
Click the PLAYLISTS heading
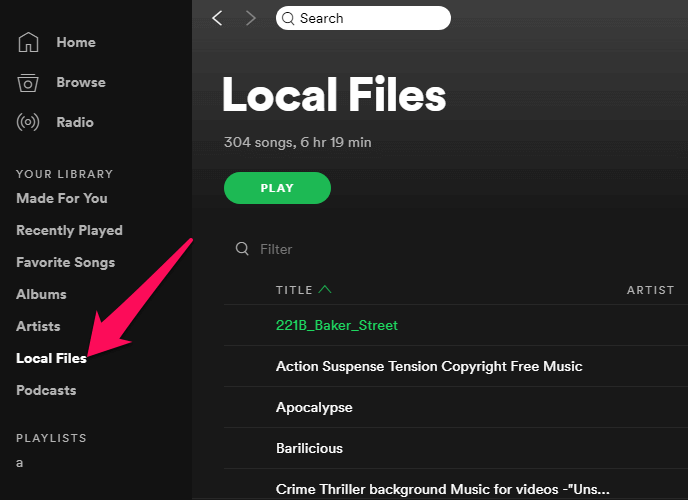[x=51, y=438]
